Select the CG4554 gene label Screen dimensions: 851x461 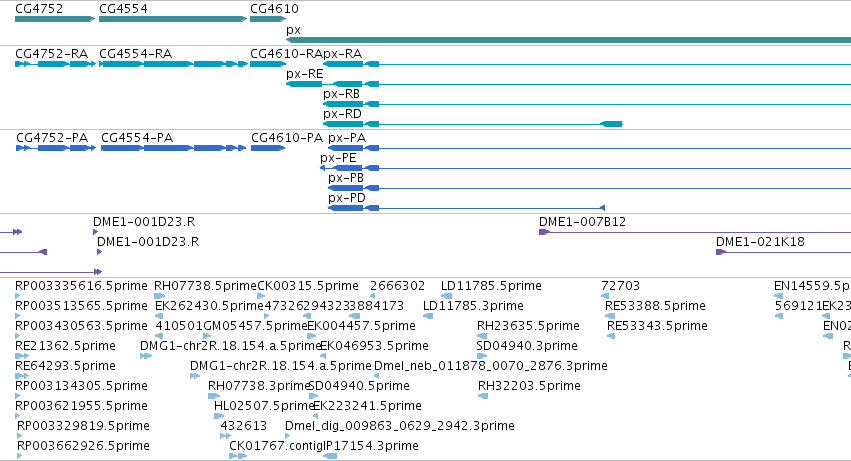tap(123, 9)
